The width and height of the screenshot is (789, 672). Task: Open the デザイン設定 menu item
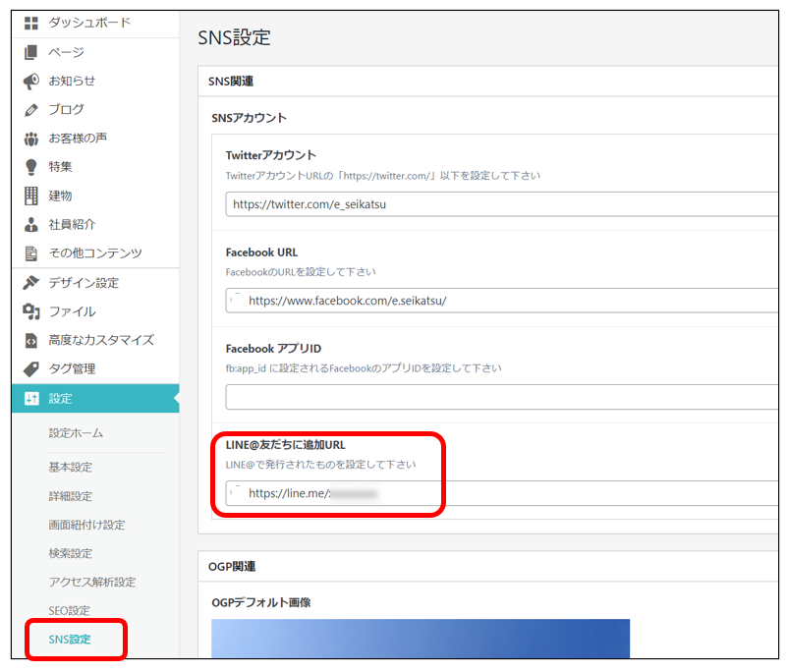(84, 283)
